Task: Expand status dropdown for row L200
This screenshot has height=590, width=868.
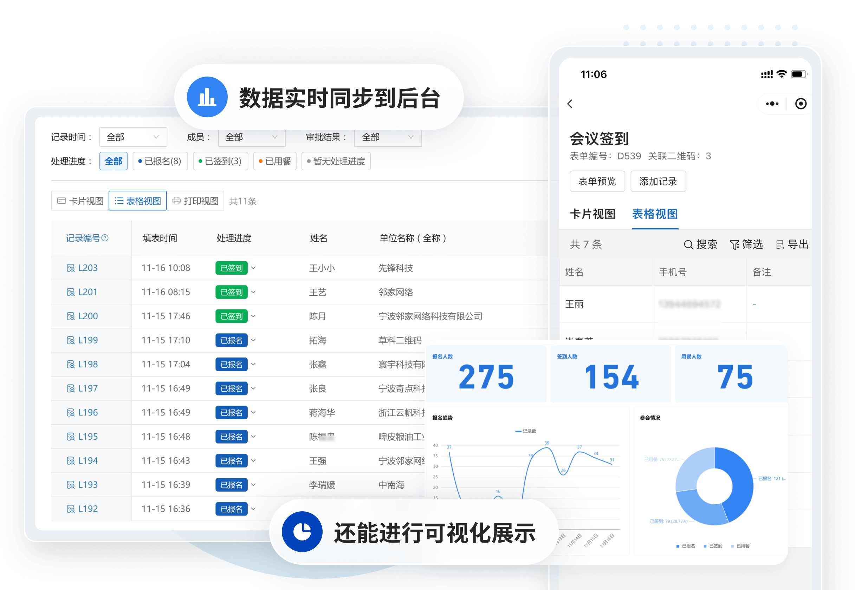Action: point(253,316)
